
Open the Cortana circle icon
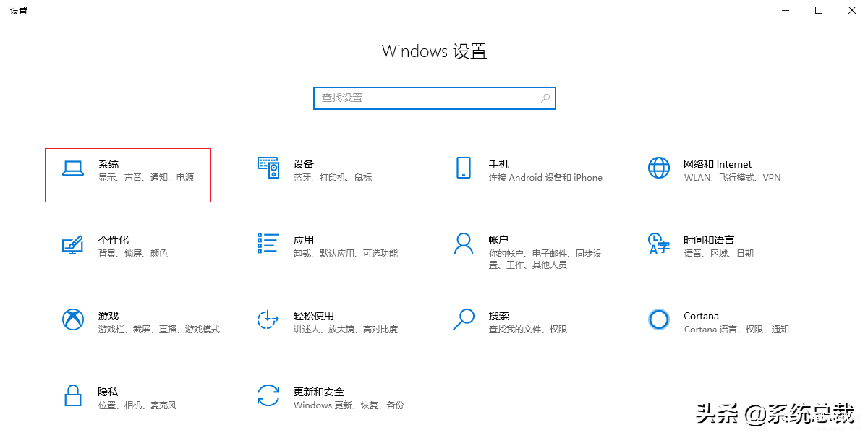click(x=659, y=319)
